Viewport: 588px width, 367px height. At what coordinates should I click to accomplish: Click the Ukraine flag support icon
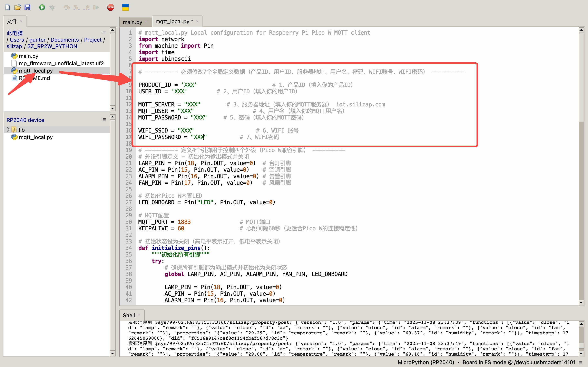pos(125,7)
